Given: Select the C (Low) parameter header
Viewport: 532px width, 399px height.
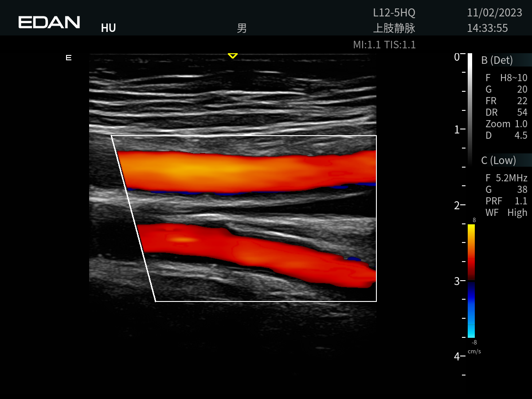Looking at the screenshot, I should 499,160.
